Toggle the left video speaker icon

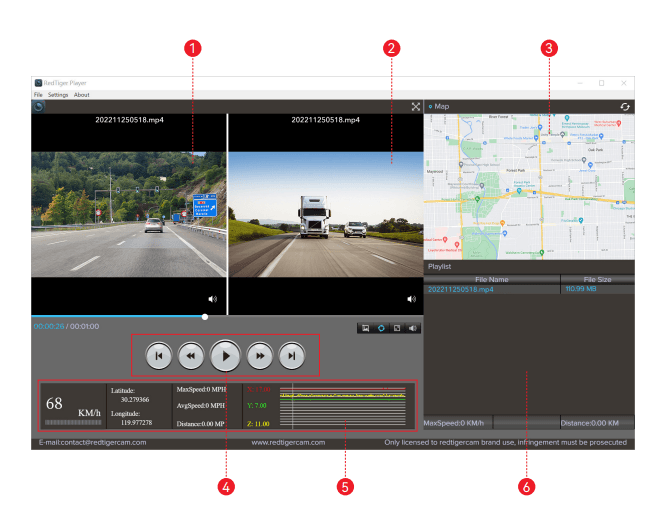pyautogui.click(x=212, y=299)
